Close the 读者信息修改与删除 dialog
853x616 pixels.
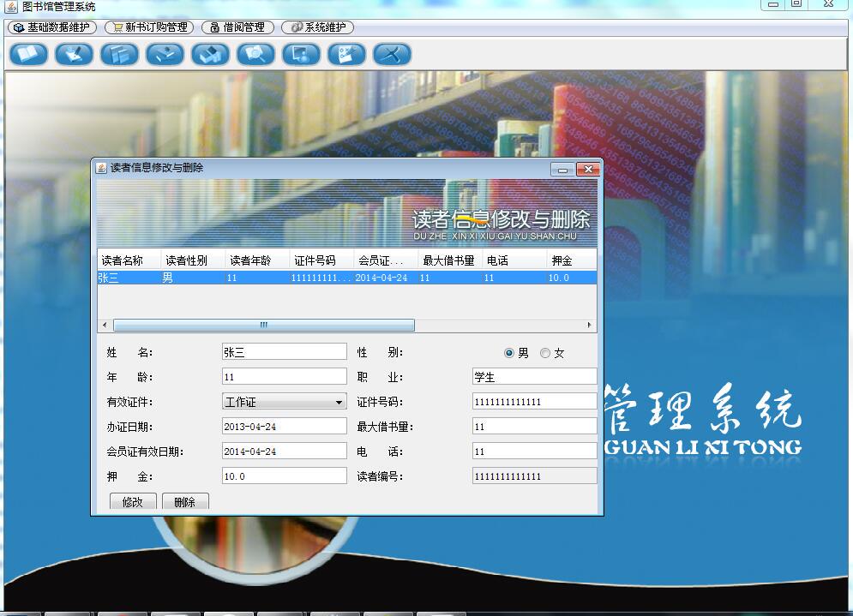[x=588, y=170]
